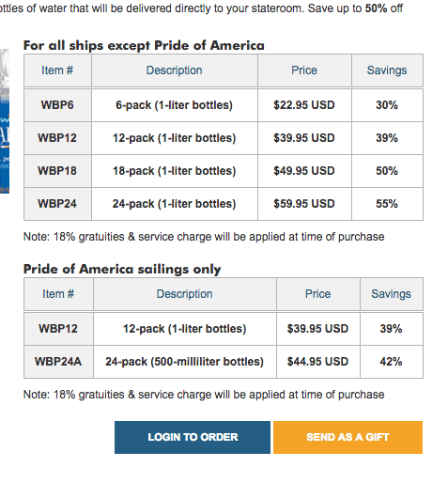Screen dimensions: 448x483
Task: Select the WBP18 item number cell
Action: point(57,171)
